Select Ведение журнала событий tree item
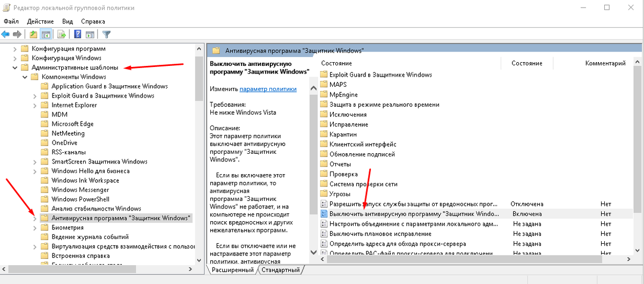This screenshot has height=284, width=644. tap(90, 237)
